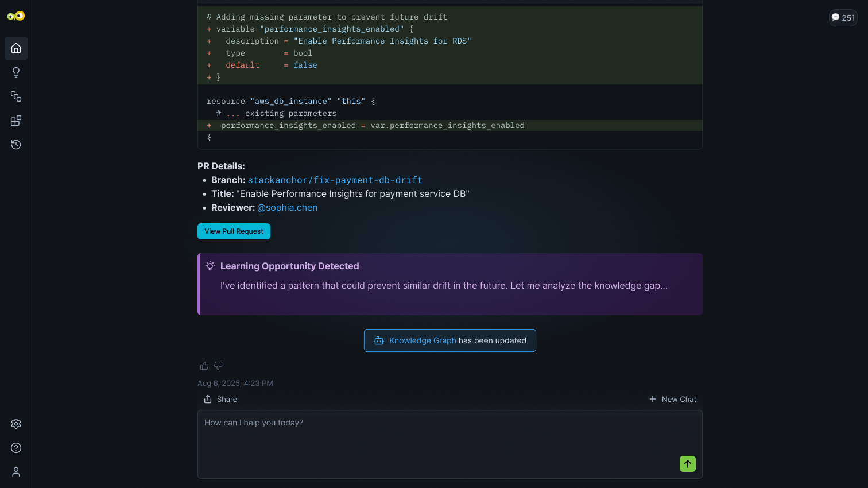Click the connected shapes sidebar icon
Viewport: 868px width, 488px height.
pyautogui.click(x=16, y=96)
